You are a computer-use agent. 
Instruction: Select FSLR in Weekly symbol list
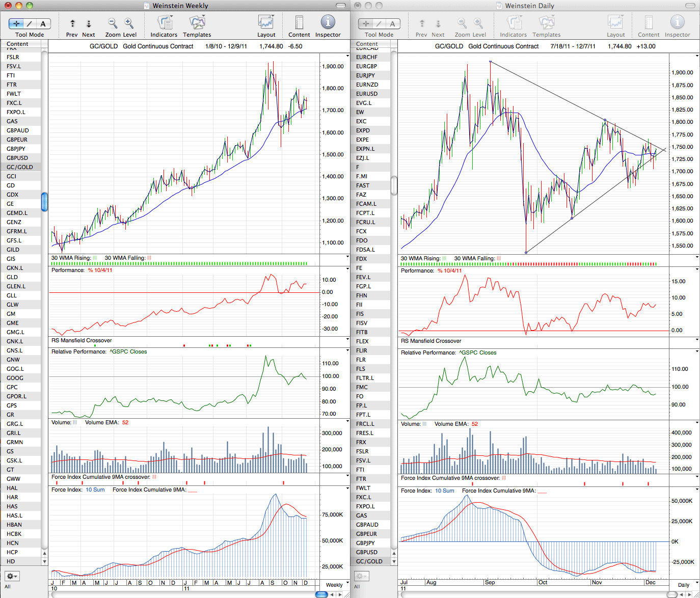pos(20,57)
